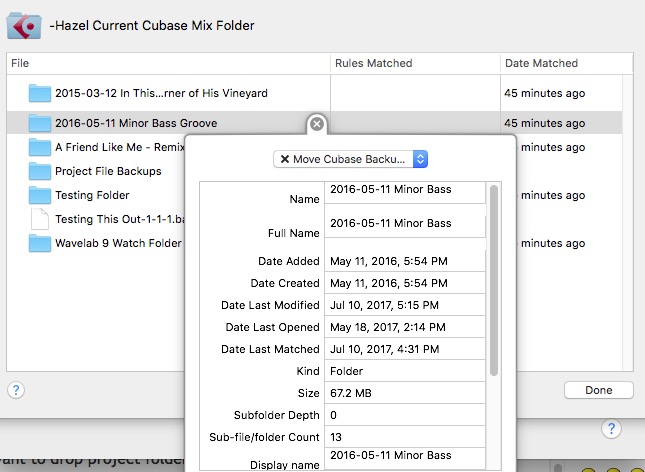Click the document icon of Testing This Out file
This screenshot has height=472, width=645.
[40, 219]
